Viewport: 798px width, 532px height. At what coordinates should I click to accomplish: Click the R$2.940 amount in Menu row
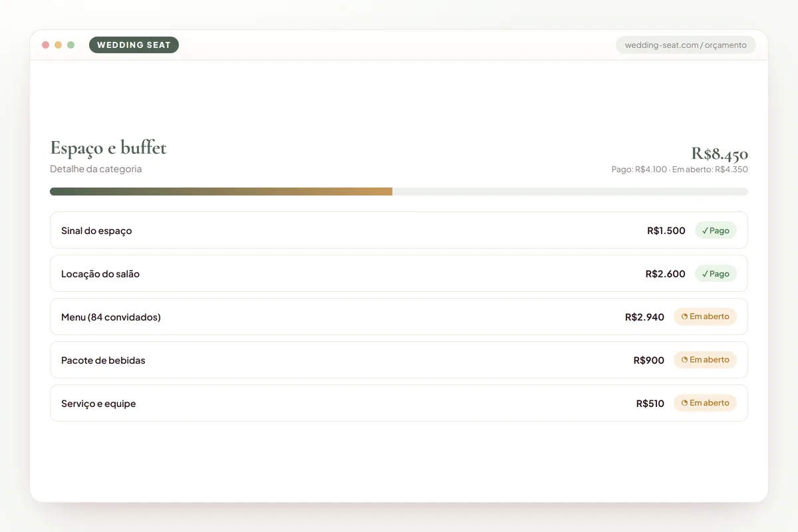(644, 317)
